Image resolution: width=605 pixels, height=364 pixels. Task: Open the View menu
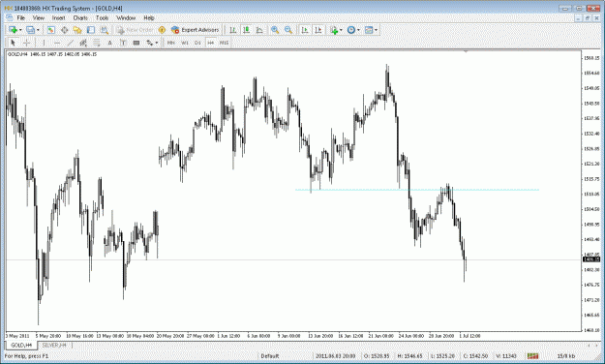[38, 17]
